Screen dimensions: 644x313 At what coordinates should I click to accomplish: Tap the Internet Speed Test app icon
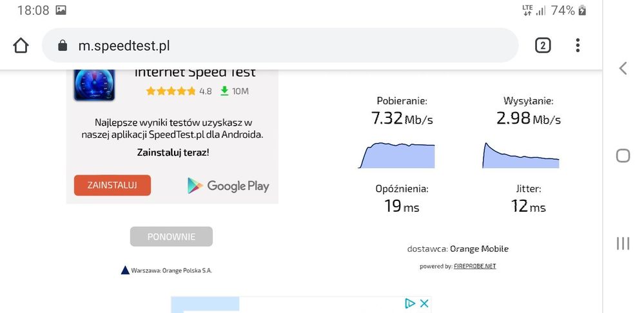click(94, 82)
